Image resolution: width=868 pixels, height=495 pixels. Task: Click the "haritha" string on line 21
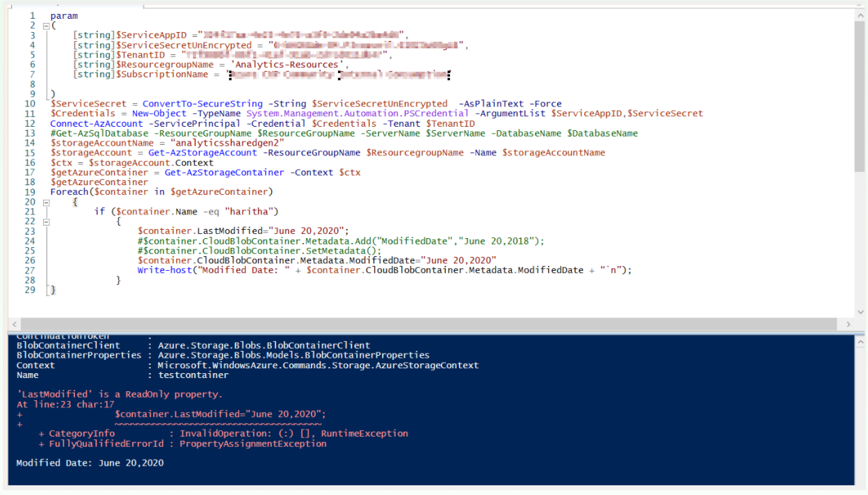tap(249, 211)
